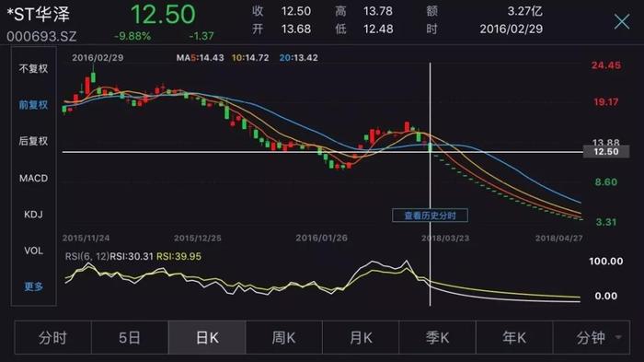Select the 日K chart tab
Image resolution: width=644 pixels, height=362 pixels.
[207, 338]
